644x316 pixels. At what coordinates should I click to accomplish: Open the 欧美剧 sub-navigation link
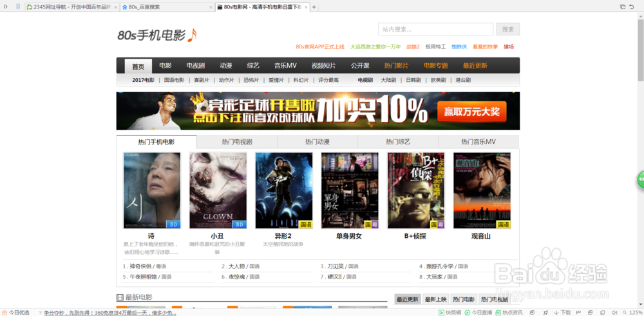(438, 80)
